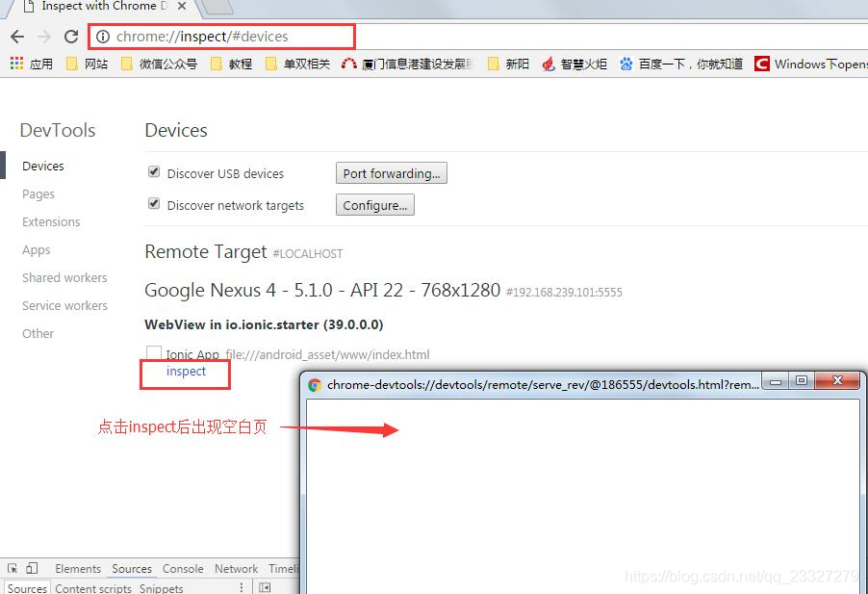
Task: Open the 新阳 bookmark folder
Action: point(508,64)
